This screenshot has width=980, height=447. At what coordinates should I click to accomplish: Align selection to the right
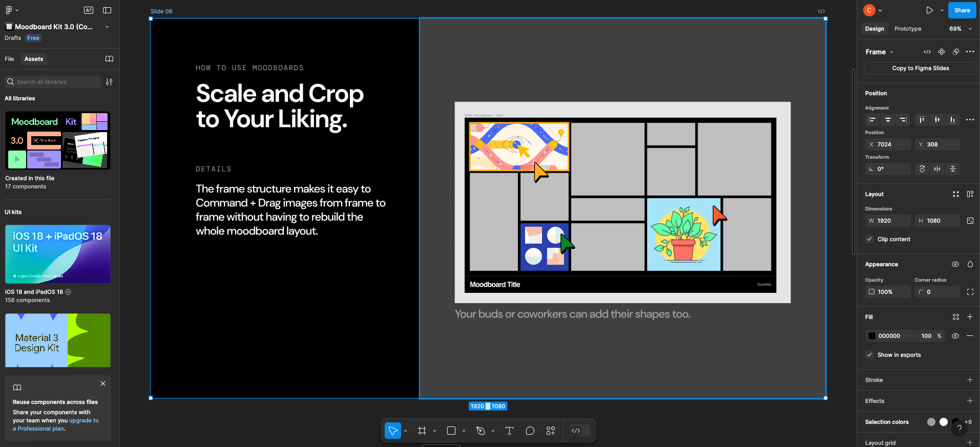pos(903,120)
